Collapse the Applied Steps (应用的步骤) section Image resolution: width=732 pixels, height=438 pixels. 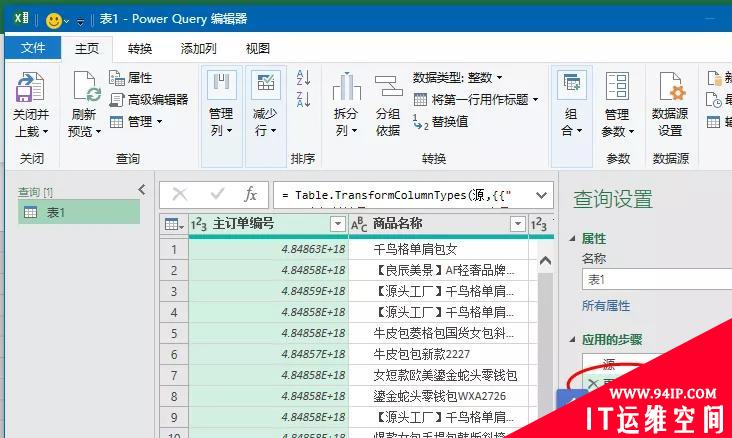(572, 339)
